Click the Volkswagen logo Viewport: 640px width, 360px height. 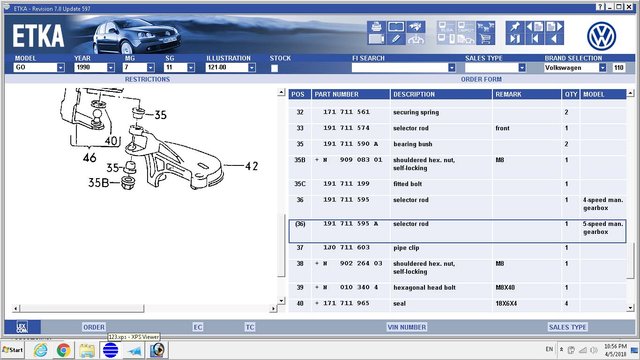tap(601, 36)
